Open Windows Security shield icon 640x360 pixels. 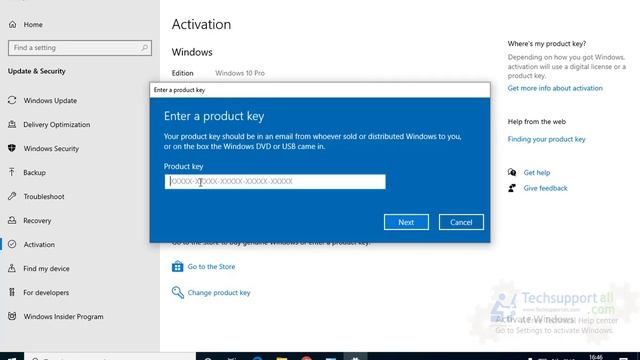tap(12, 148)
